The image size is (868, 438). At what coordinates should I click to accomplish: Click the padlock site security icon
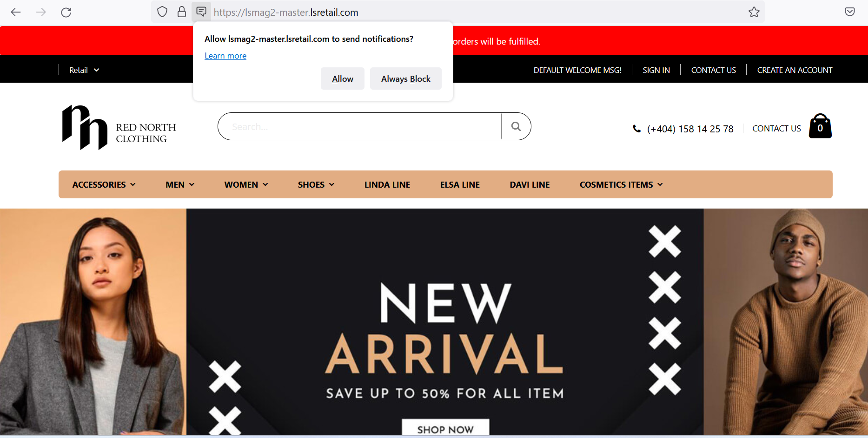coord(182,12)
